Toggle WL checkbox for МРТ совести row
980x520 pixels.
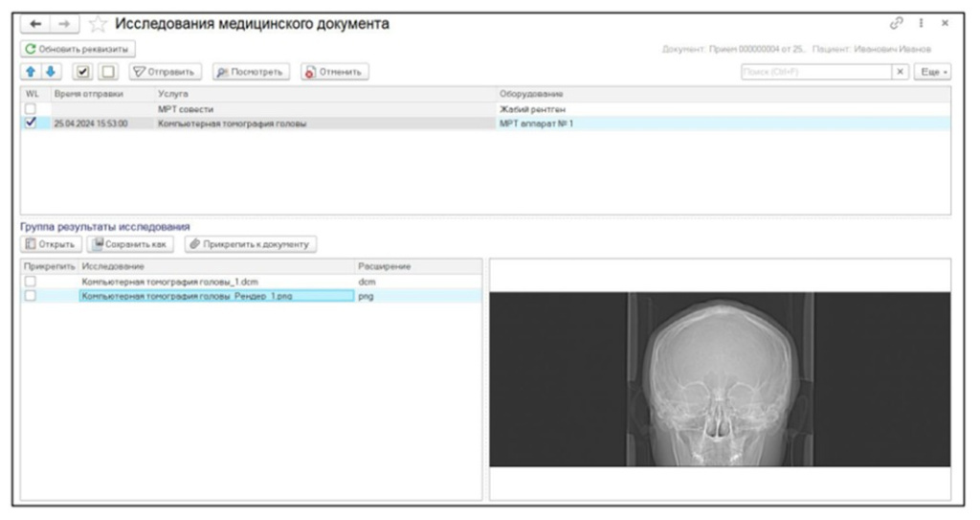(30, 109)
